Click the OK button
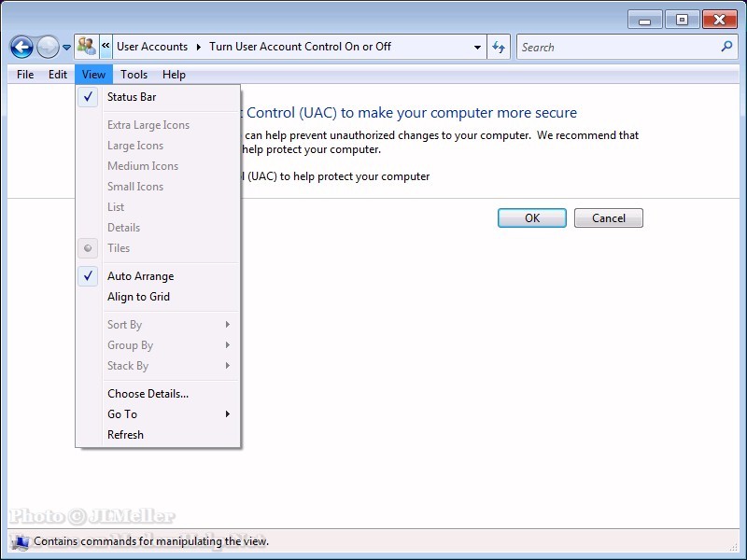Screen dimensions: 747x560 [x=532, y=218]
